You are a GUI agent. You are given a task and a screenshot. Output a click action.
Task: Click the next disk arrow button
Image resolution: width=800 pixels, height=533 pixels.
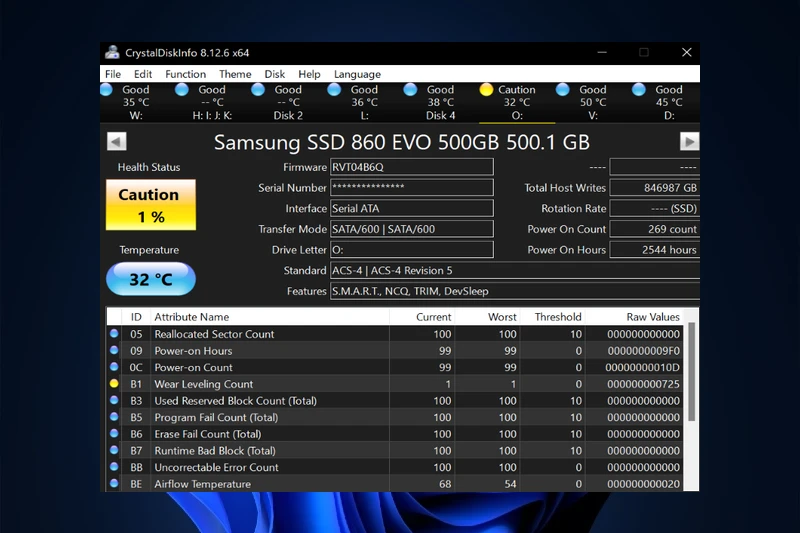pyautogui.click(x=689, y=141)
